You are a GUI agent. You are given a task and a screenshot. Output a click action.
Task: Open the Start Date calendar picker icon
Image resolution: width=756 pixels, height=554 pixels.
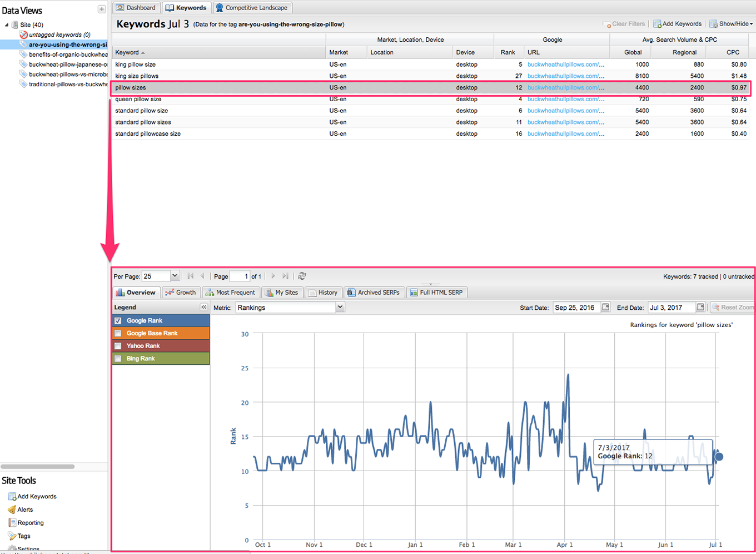click(605, 307)
